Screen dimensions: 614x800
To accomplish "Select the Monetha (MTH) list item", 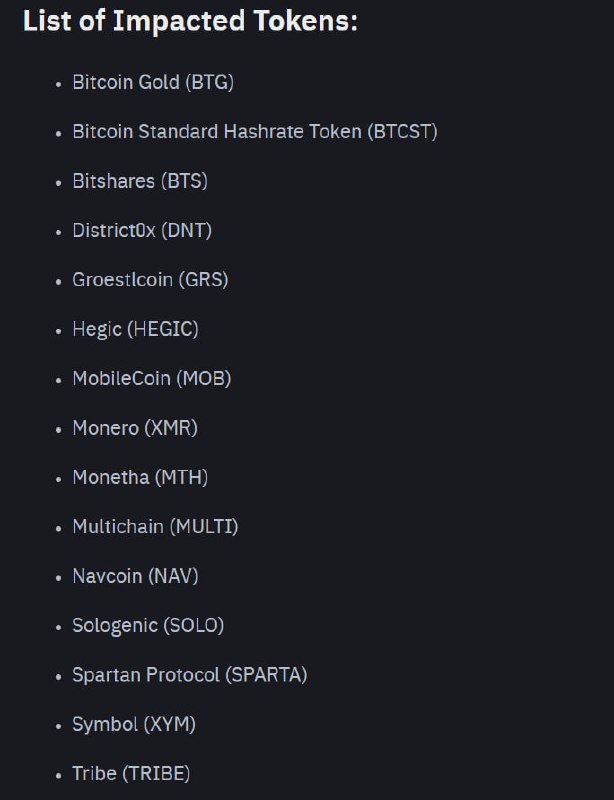I will pos(140,478).
